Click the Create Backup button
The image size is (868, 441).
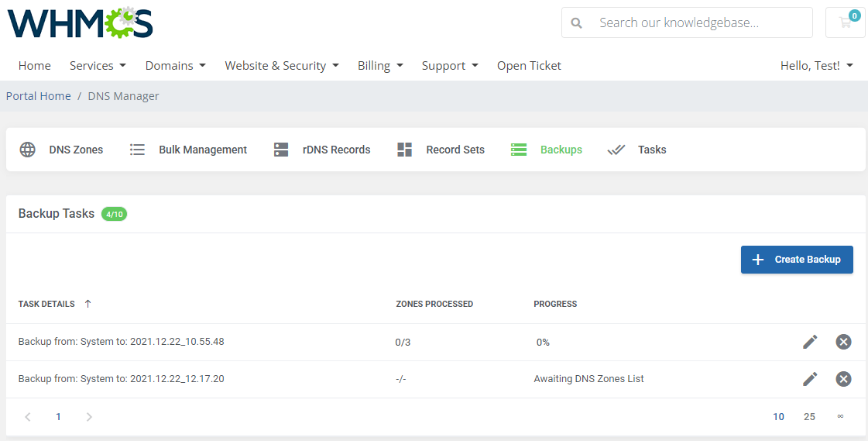point(797,260)
